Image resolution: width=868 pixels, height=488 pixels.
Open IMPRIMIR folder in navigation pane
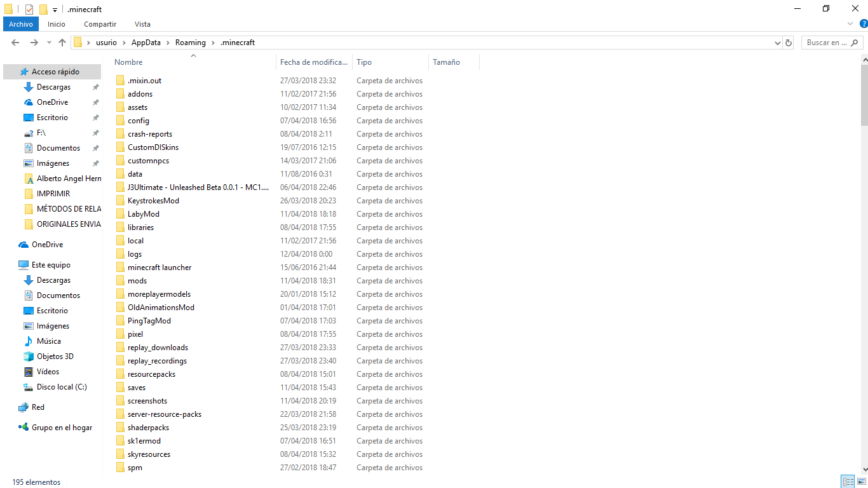coord(52,194)
